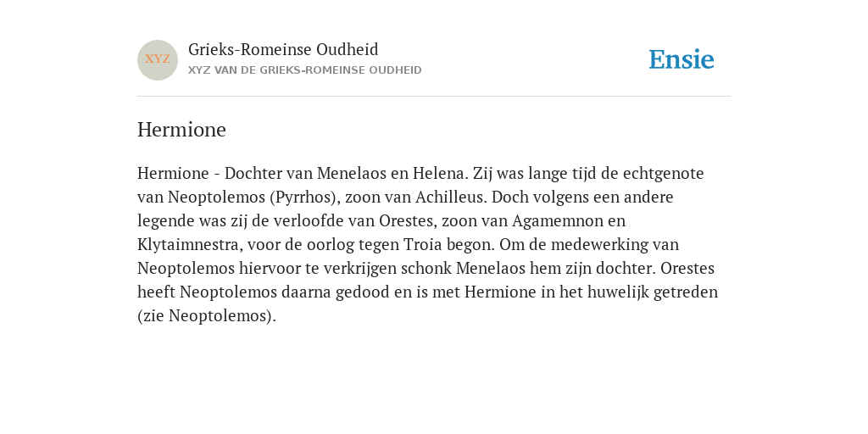Viewport: 868px width, 434px height.
Task: Open the Grieks-Romeinse Oudheid author name
Action: pos(283,50)
